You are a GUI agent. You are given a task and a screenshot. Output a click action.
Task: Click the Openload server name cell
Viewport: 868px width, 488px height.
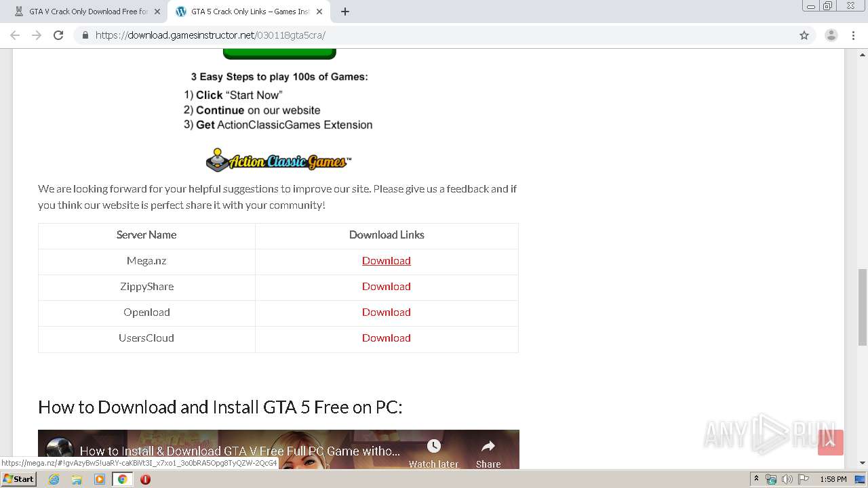tap(146, 312)
